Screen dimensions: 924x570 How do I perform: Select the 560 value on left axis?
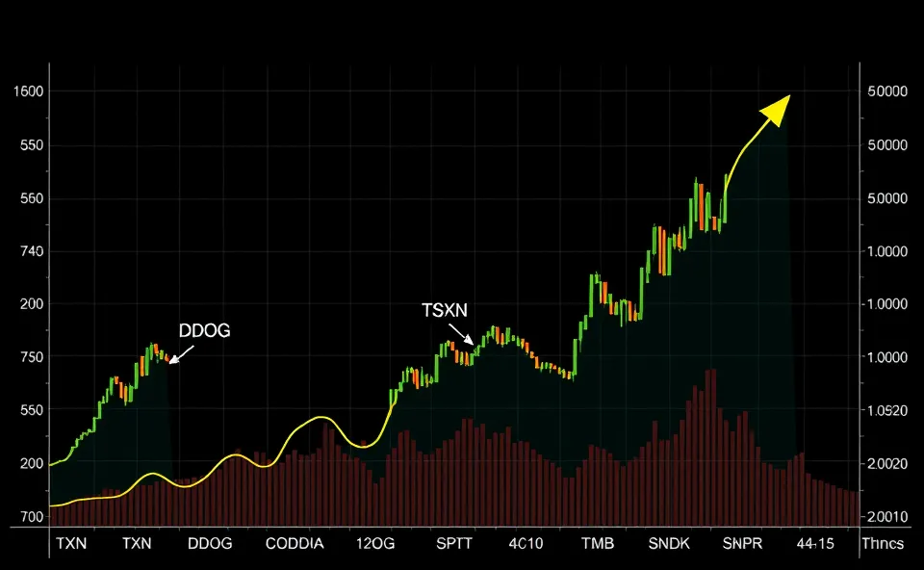tap(32, 198)
